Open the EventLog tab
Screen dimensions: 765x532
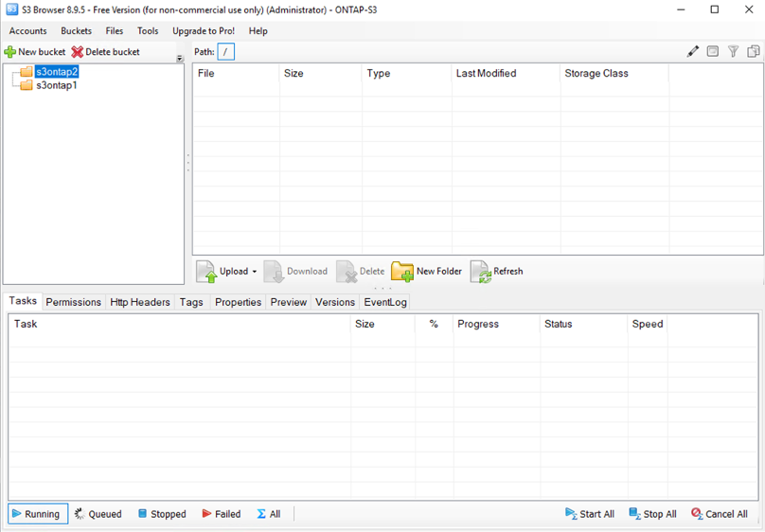(385, 302)
